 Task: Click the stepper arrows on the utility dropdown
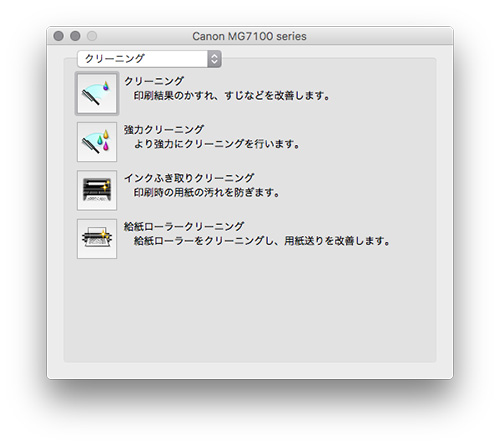point(214,59)
